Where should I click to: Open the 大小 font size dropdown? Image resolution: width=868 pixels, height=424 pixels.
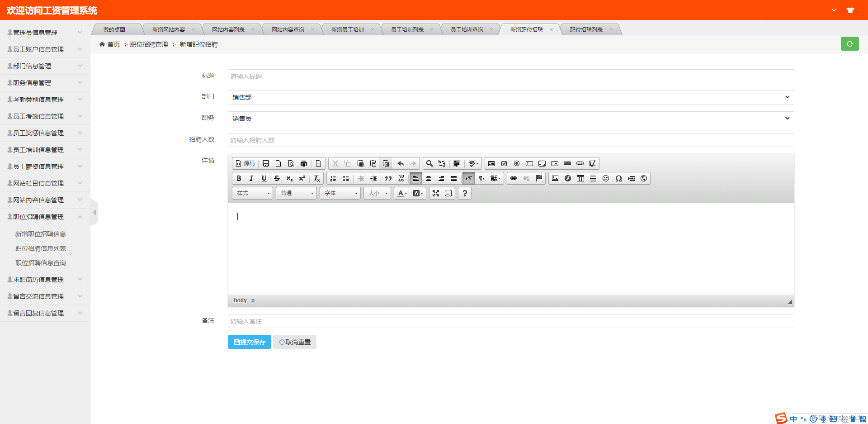pyautogui.click(x=377, y=193)
